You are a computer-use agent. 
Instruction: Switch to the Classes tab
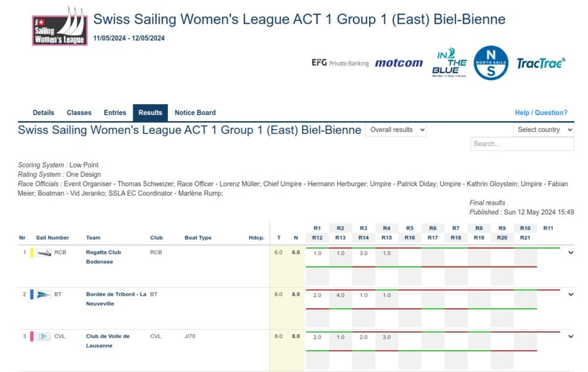[79, 113]
